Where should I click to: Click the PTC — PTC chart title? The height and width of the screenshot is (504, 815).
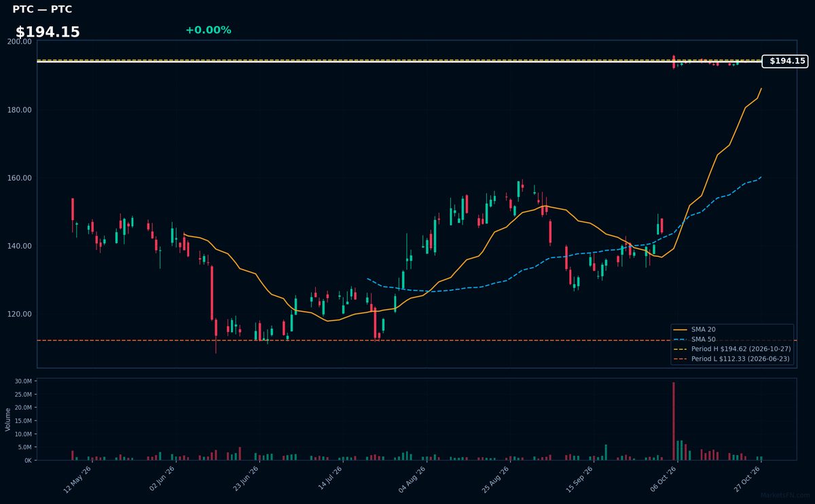42,10
